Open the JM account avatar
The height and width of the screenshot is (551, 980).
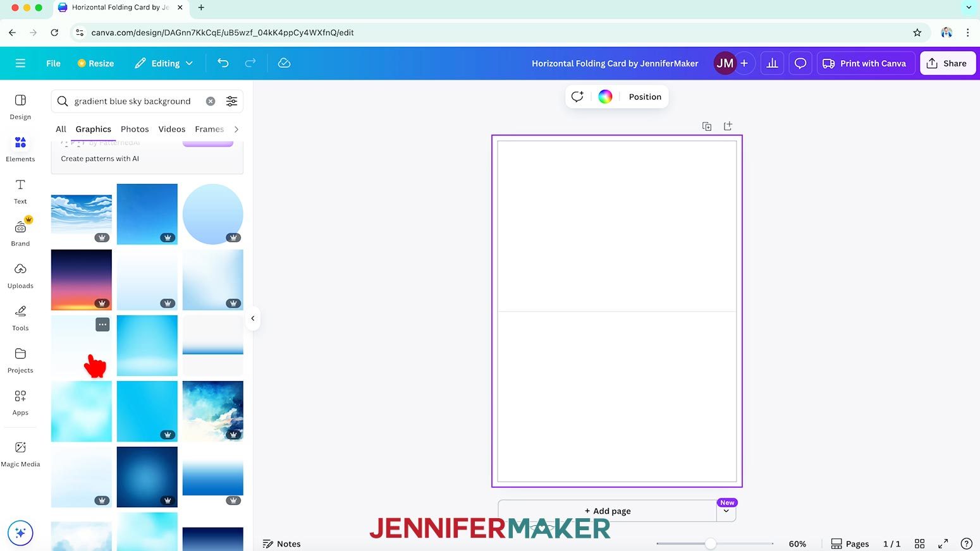(x=725, y=63)
